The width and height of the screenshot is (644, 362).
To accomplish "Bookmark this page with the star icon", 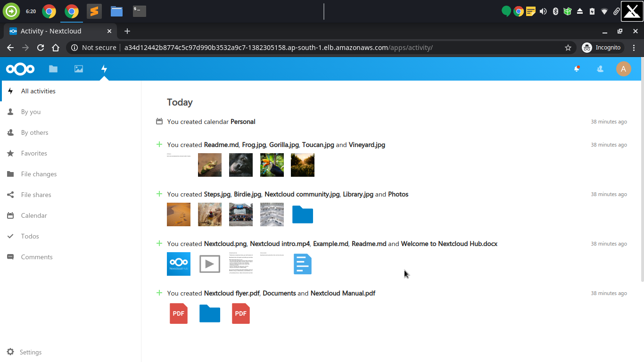I will 568,48.
